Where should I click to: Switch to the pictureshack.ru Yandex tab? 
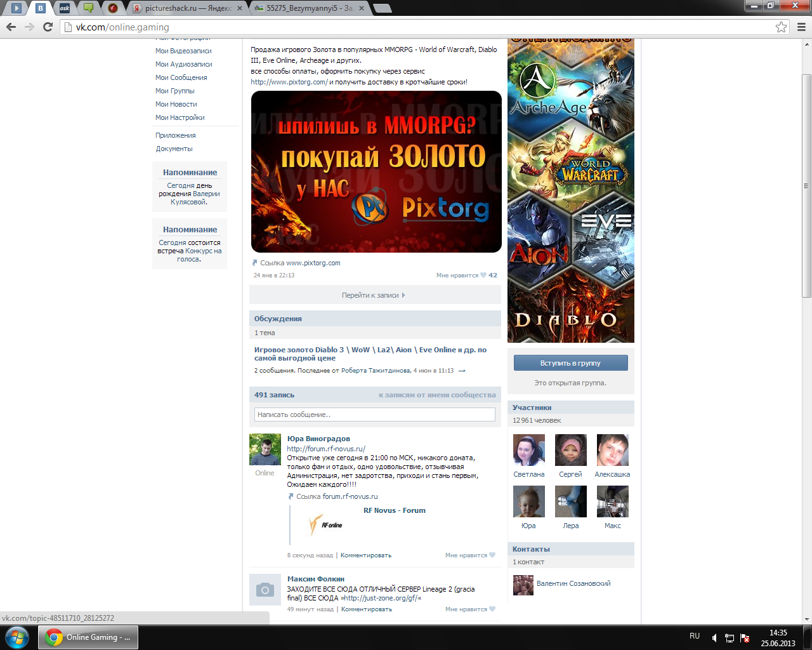187,8
